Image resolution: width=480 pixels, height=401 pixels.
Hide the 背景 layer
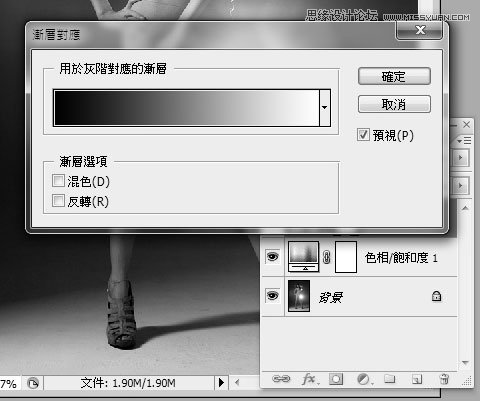click(x=273, y=296)
